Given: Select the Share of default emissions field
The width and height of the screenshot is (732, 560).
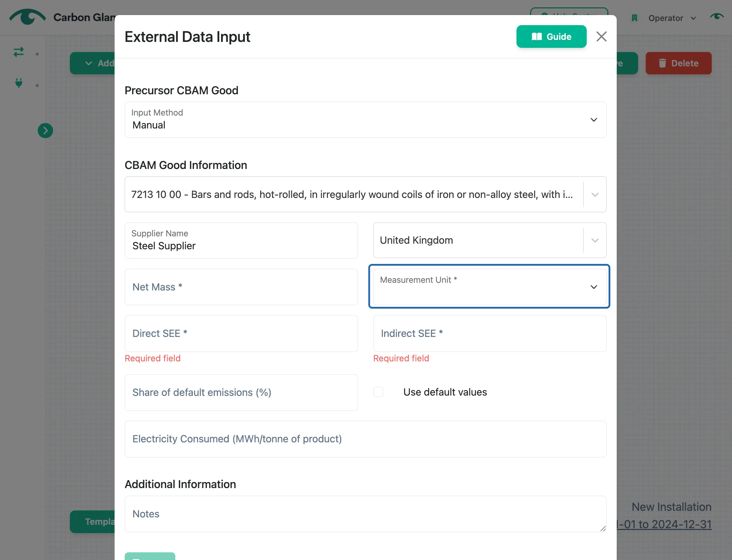Looking at the screenshot, I should pyautogui.click(x=241, y=392).
